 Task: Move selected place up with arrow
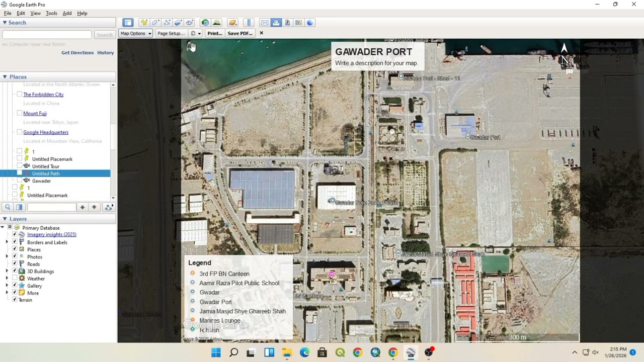click(82, 207)
